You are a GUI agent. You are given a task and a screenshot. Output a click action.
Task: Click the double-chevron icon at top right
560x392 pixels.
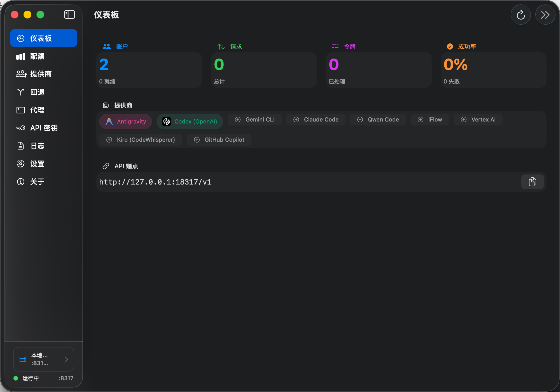click(x=545, y=15)
